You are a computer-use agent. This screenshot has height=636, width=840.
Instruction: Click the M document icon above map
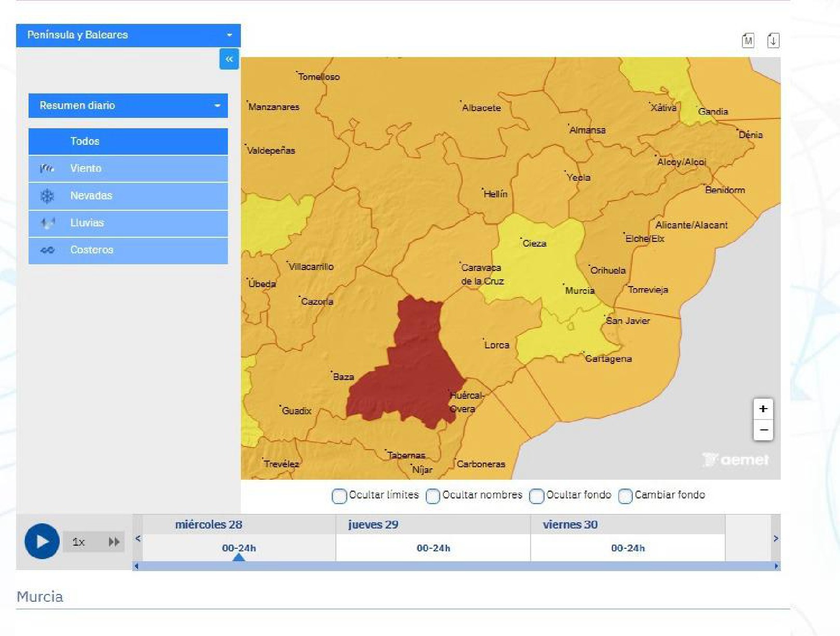748,40
